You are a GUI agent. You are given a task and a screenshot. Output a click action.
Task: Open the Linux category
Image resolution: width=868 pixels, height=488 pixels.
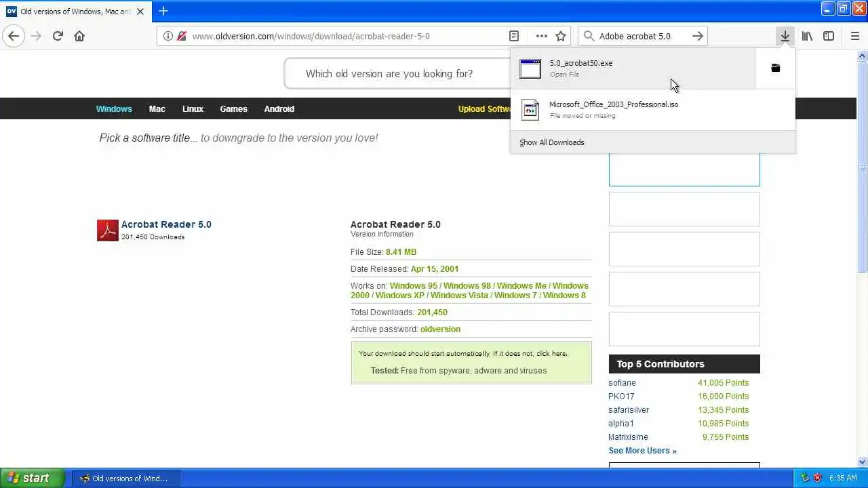coord(193,108)
